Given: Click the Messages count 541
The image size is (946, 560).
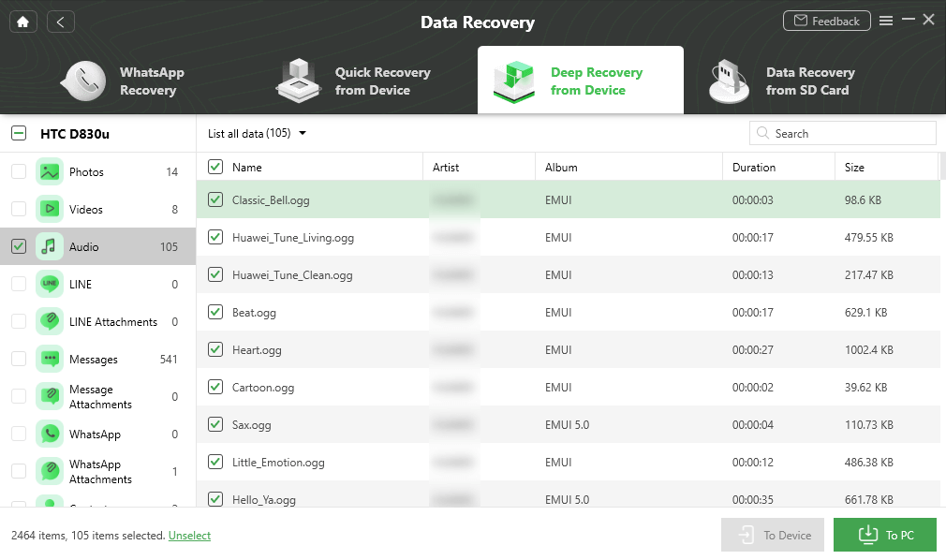Looking at the screenshot, I should coord(169,359).
